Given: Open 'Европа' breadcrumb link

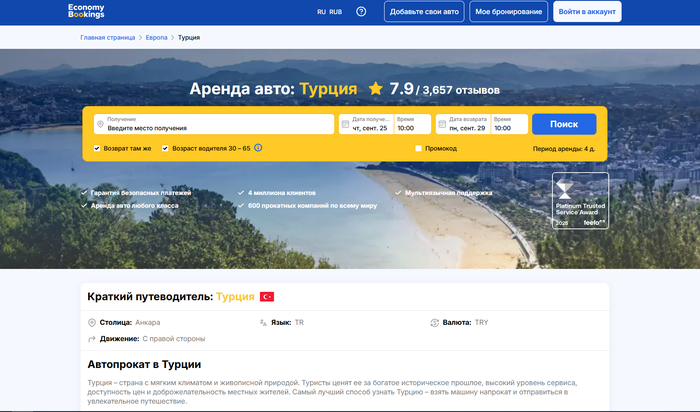Looking at the screenshot, I should (157, 37).
